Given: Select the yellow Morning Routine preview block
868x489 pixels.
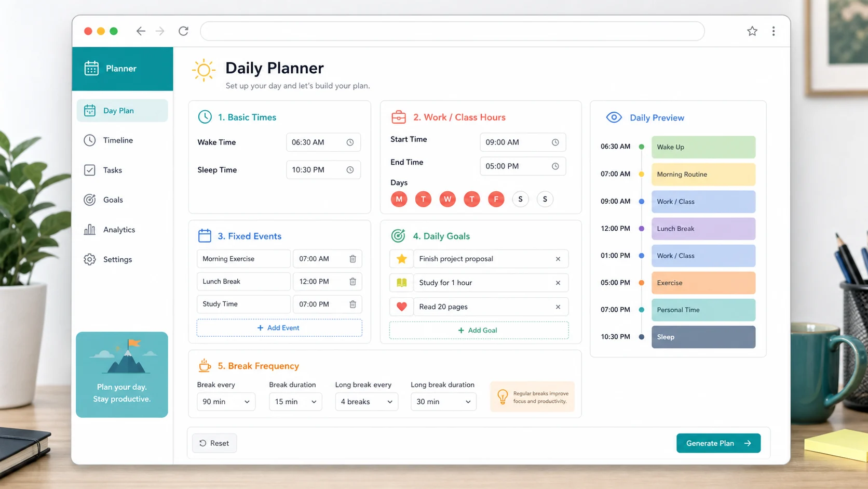Looking at the screenshot, I should coord(703,175).
